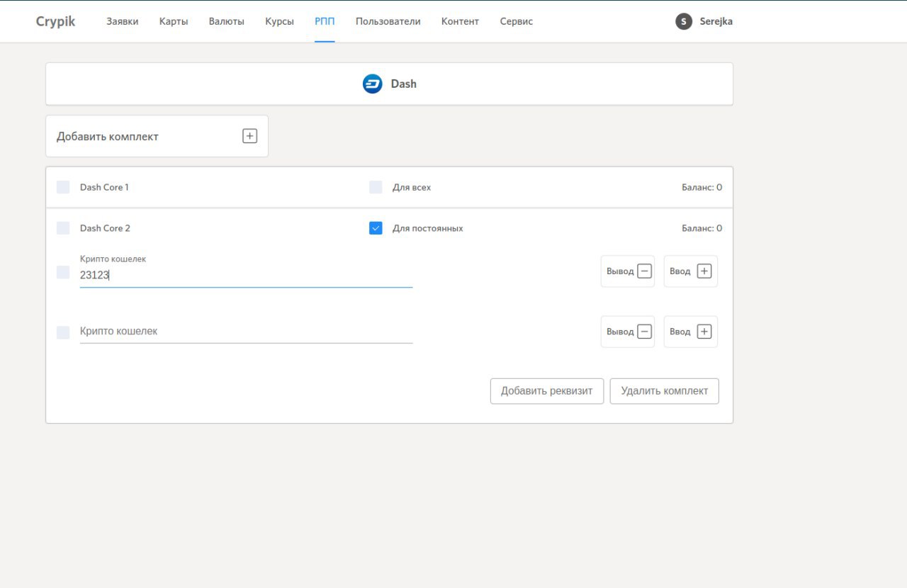Select the active РПП tab
Screen dimensions: 907x588
tap(325, 21)
